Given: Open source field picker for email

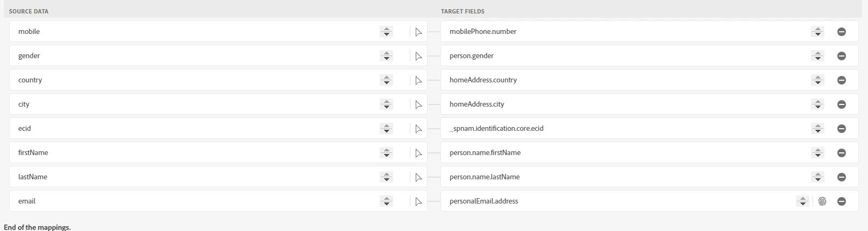Looking at the screenshot, I should click(418, 201).
